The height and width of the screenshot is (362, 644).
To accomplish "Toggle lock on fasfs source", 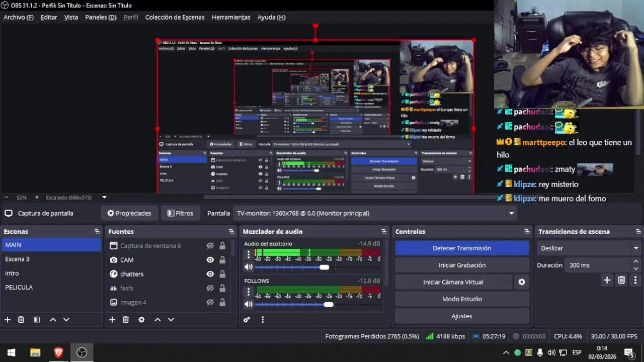I will pos(222,288).
